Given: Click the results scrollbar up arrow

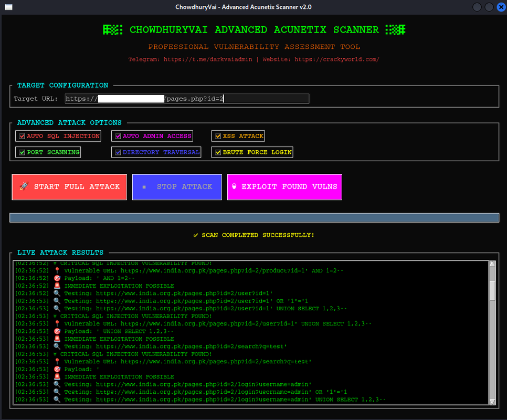Looking at the screenshot, I should coord(492,264).
